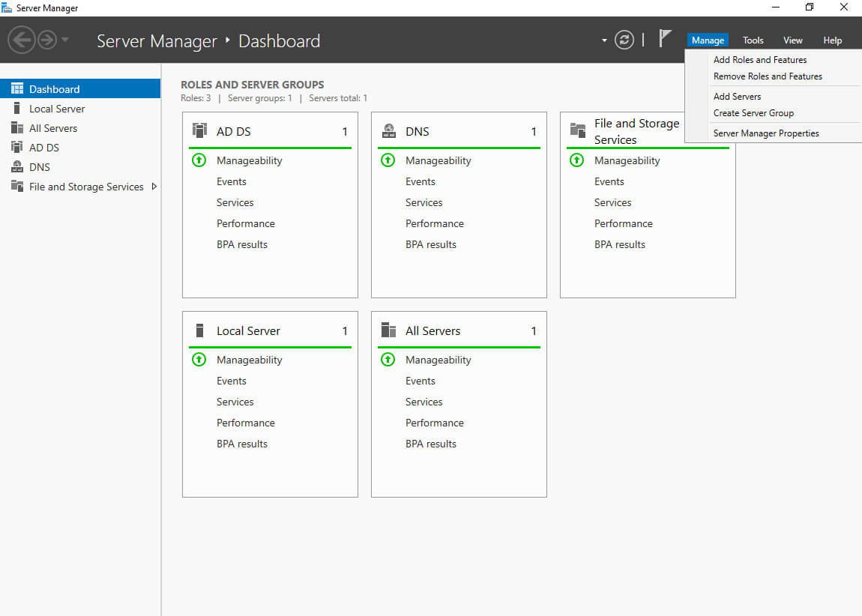862x616 pixels.
Task: Choose Remove Roles and Features
Action: pos(768,76)
